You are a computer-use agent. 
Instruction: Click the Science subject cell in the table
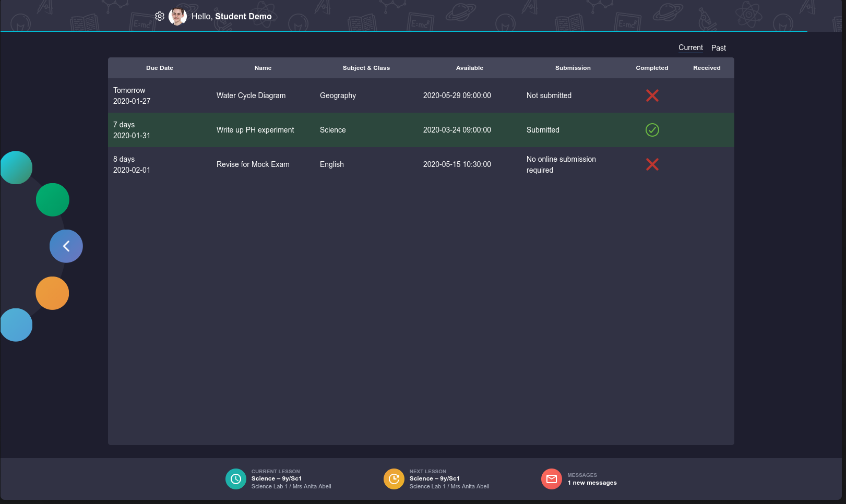point(332,130)
